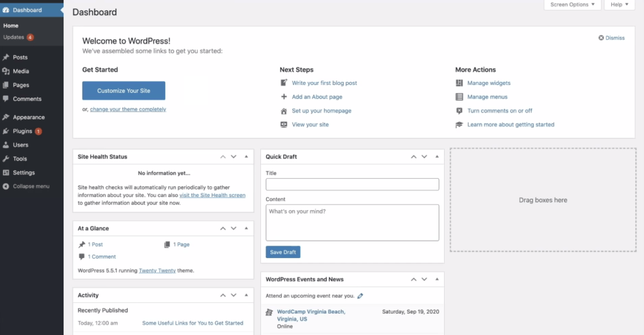
Task: Move the Quick Draft box down
Action: [x=425, y=157]
